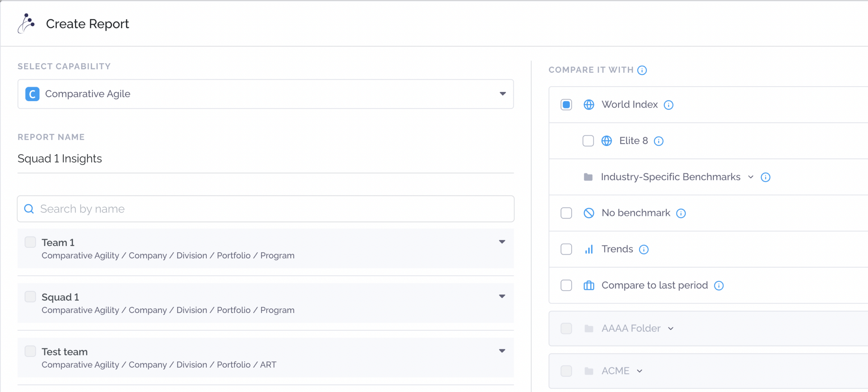Click info icon for Compare to last period
The image size is (868, 392).
click(718, 286)
